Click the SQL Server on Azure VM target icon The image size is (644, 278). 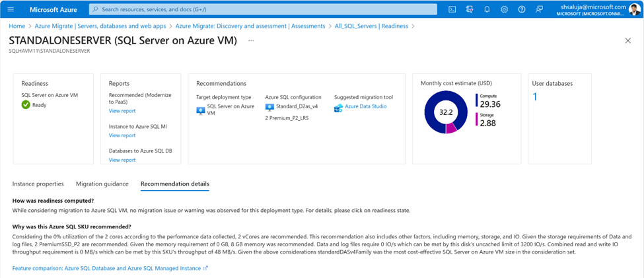pos(201,110)
